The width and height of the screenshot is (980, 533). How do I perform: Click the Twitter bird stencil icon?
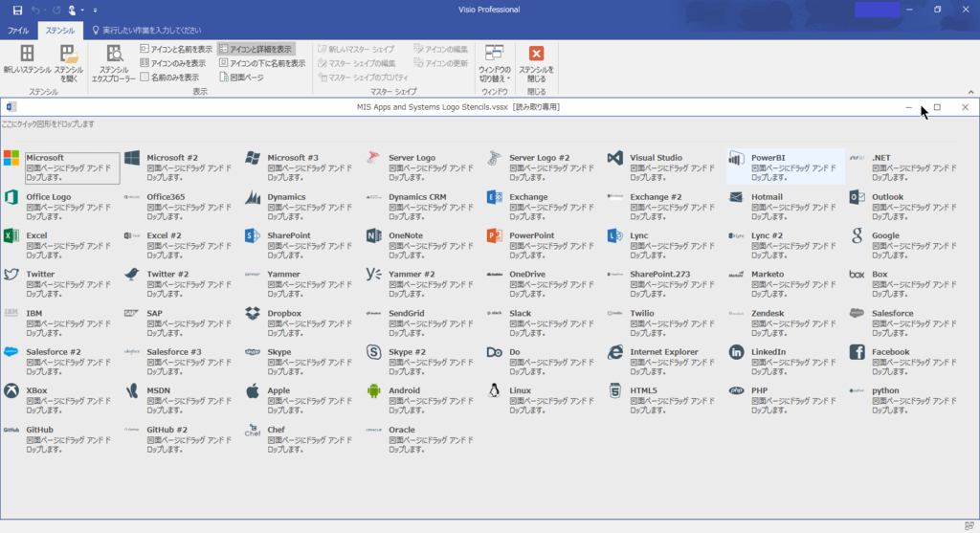11,275
